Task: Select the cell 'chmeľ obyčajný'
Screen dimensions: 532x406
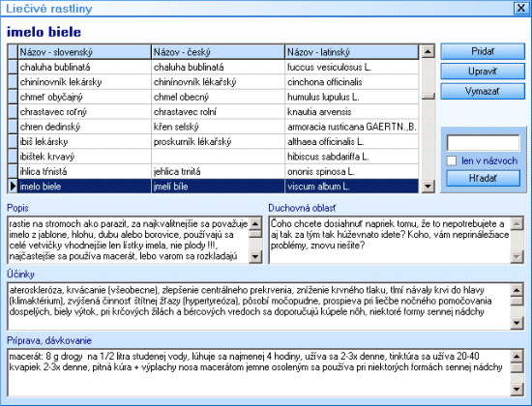Action: click(x=84, y=97)
